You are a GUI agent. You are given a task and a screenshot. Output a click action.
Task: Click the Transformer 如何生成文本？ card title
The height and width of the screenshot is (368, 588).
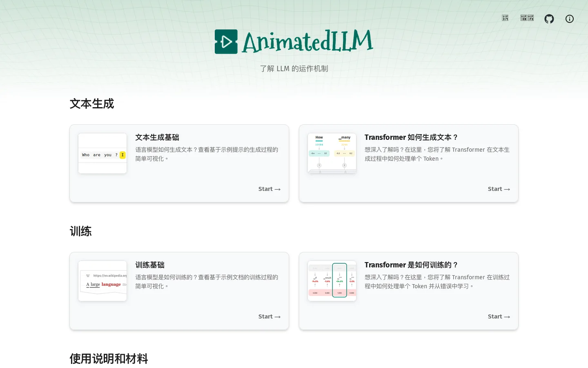pos(412,137)
